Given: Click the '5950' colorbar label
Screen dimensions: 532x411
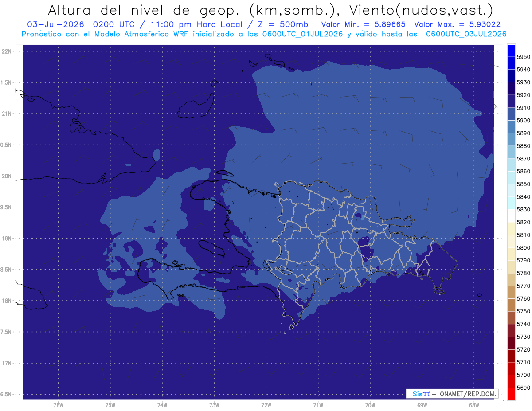Looking at the screenshot, I should point(524,57).
